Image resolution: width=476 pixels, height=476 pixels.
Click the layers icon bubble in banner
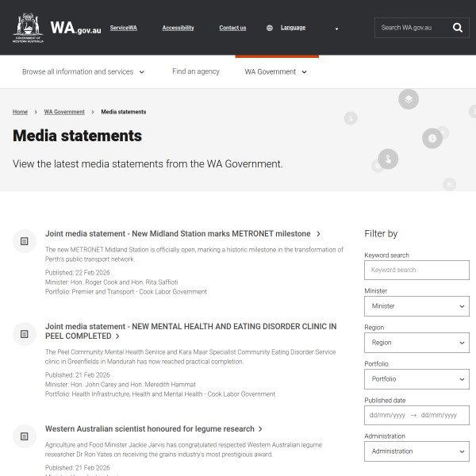pyautogui.click(x=408, y=99)
